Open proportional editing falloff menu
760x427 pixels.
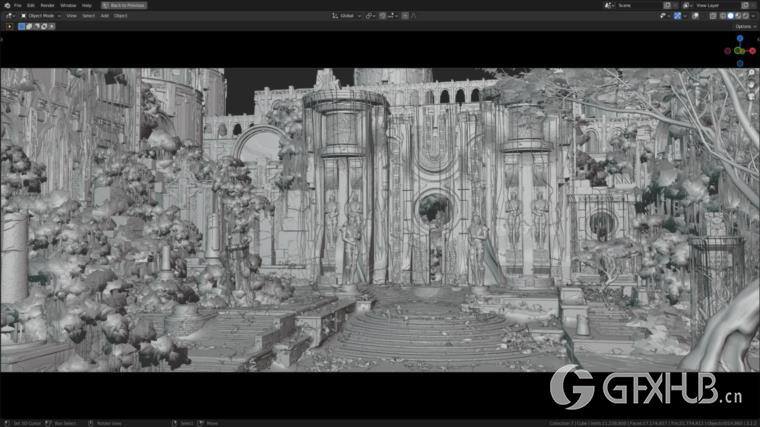(413, 16)
